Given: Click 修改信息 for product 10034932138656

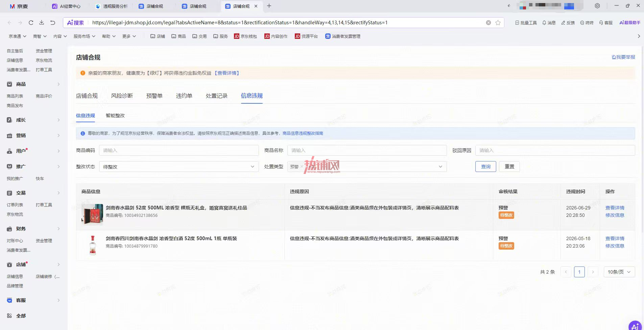Looking at the screenshot, I should 615,215.
